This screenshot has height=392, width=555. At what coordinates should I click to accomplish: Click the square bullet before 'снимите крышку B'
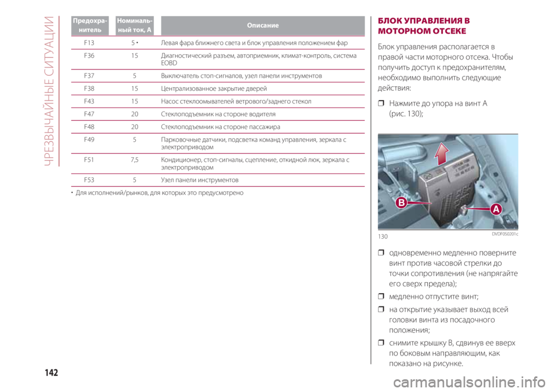coord(381,342)
